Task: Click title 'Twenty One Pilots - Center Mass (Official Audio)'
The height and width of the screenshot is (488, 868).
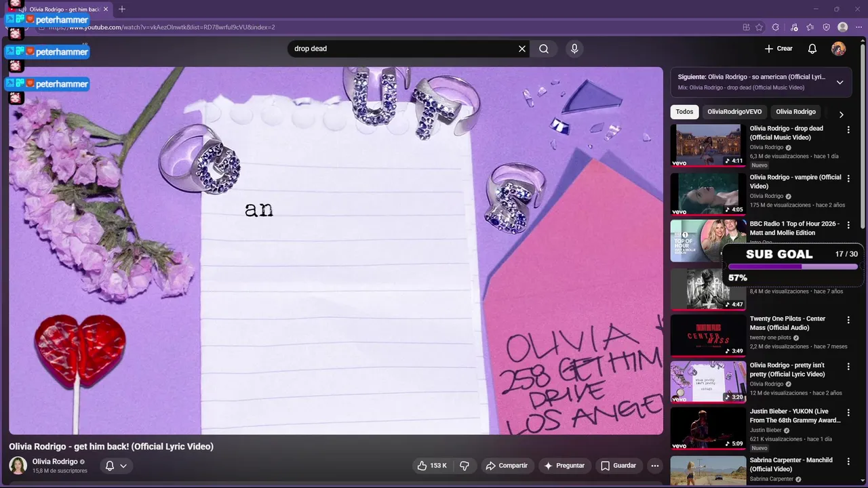Action: click(787, 323)
